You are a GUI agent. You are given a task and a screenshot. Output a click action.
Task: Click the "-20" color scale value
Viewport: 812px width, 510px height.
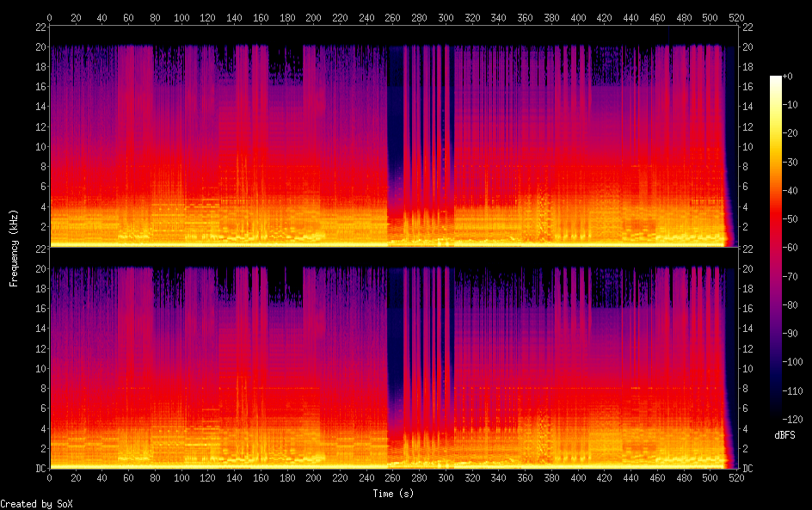tap(790, 133)
